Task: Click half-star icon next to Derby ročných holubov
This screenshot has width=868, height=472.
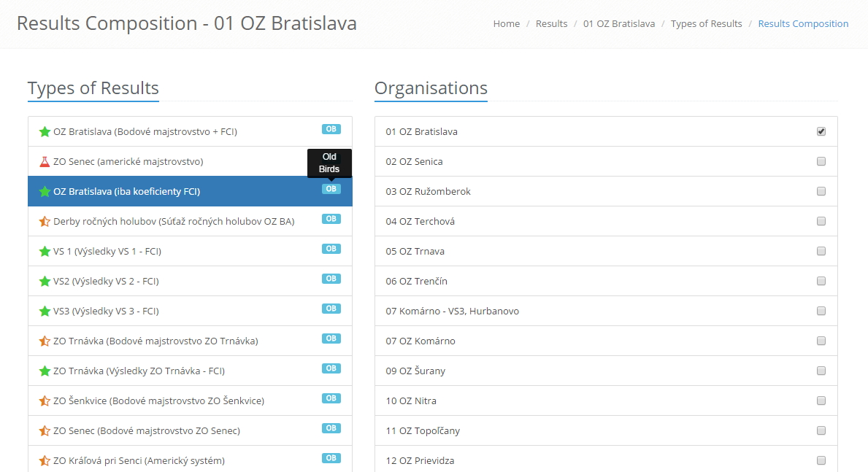Action: [x=45, y=222]
